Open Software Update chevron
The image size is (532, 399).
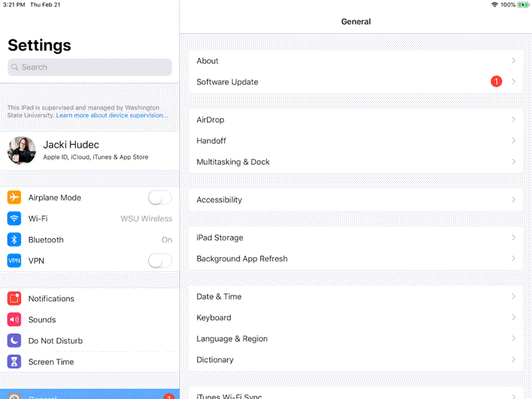513,81
